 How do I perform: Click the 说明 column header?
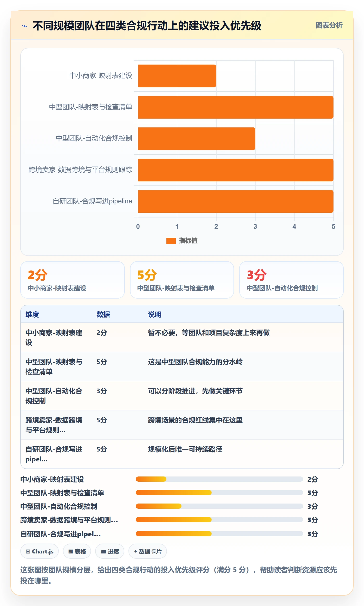pyautogui.click(x=155, y=314)
